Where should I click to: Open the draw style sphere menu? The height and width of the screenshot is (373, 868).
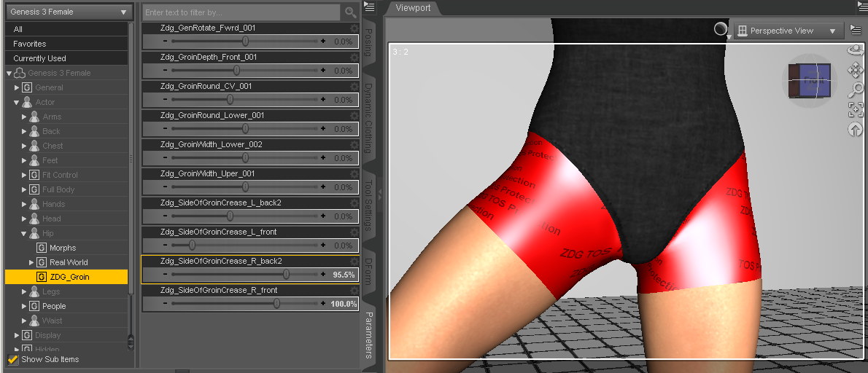tap(722, 31)
